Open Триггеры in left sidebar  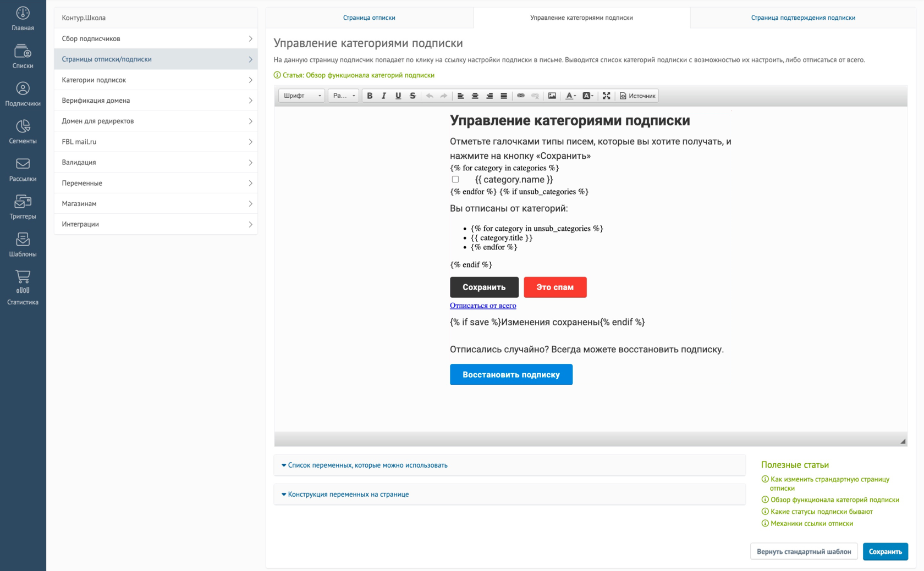tap(23, 207)
